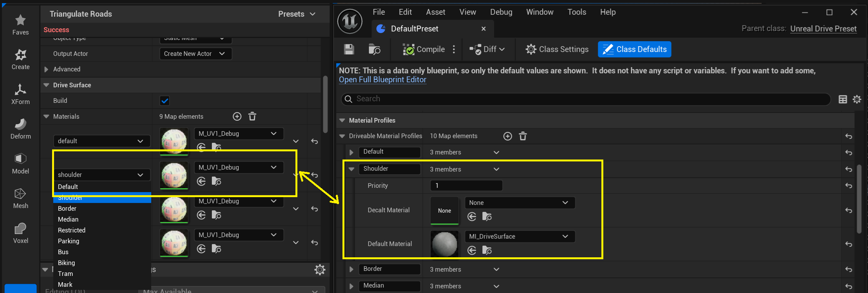Viewport: 868px width, 293px height.
Task: Open the XForm tool category
Action: click(20, 94)
